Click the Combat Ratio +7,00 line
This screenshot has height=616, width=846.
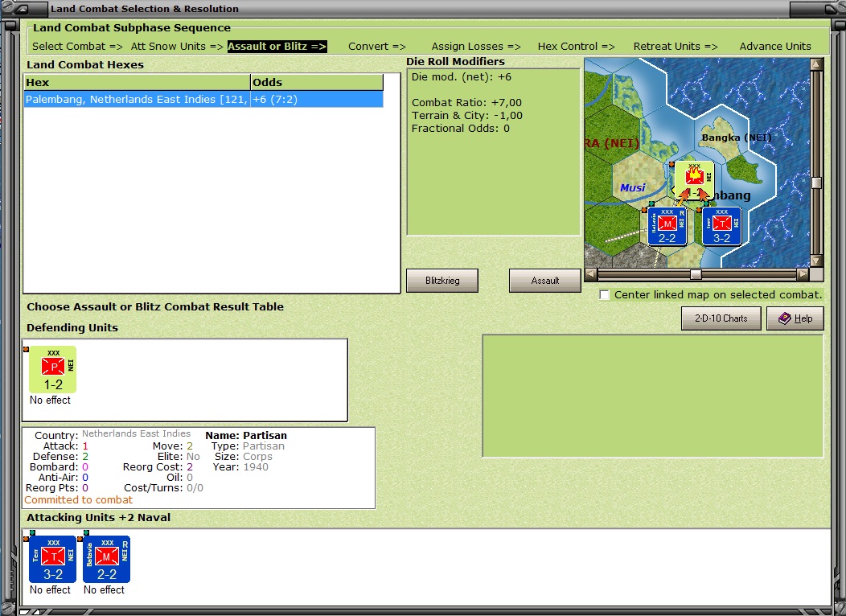click(466, 102)
